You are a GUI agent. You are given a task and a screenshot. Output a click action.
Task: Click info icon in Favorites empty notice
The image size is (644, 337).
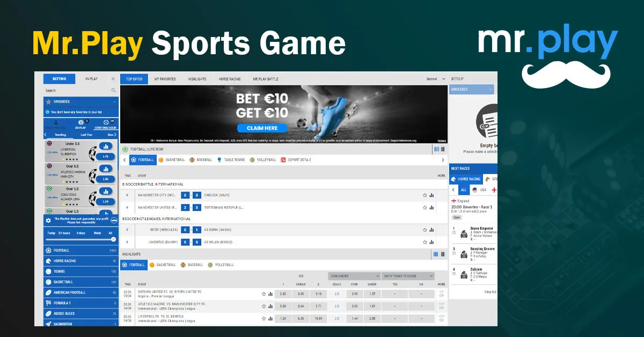point(48,112)
